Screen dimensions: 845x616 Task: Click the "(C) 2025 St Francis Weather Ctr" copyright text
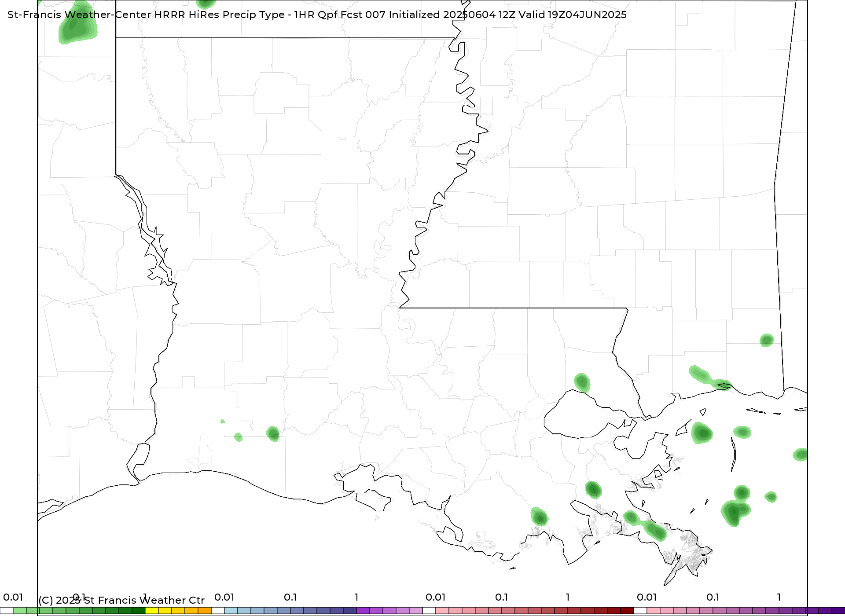121,600
